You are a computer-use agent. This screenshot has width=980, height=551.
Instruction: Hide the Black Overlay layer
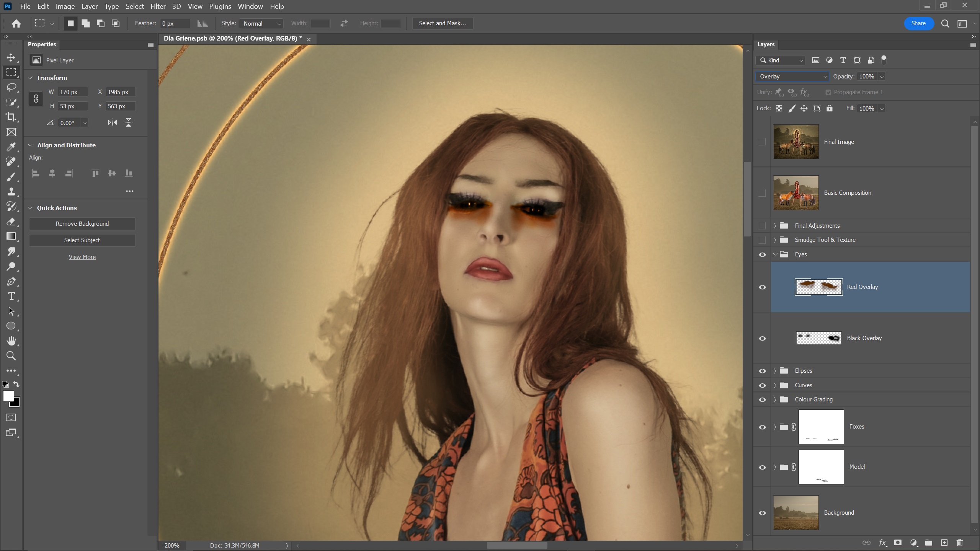click(762, 338)
